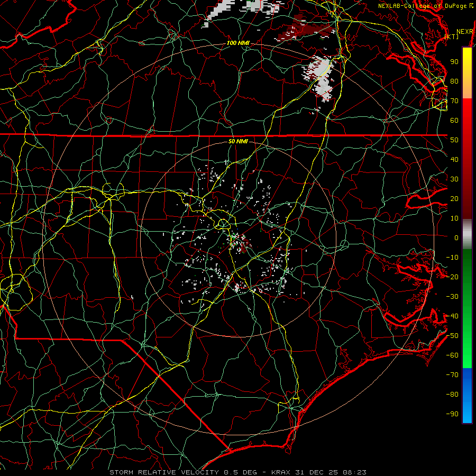
Task: Click the -90 scale value
Action: [x=452, y=414]
